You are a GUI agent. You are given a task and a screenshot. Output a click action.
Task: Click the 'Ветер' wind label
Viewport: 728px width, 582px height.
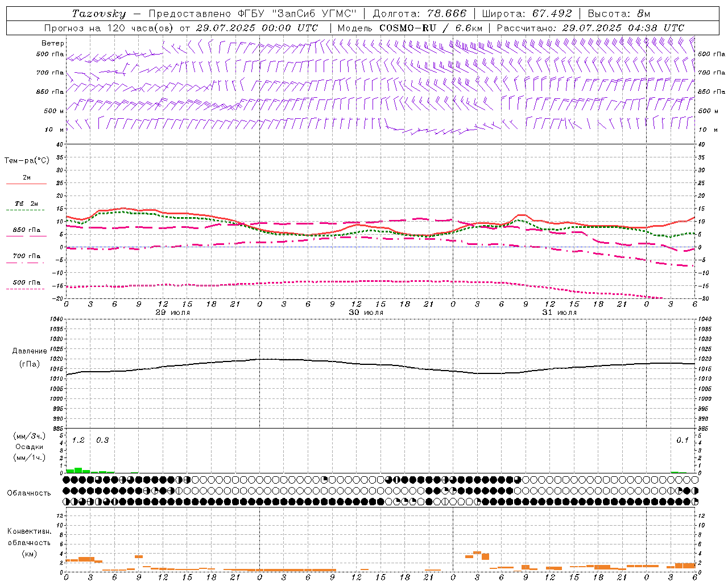(x=53, y=43)
